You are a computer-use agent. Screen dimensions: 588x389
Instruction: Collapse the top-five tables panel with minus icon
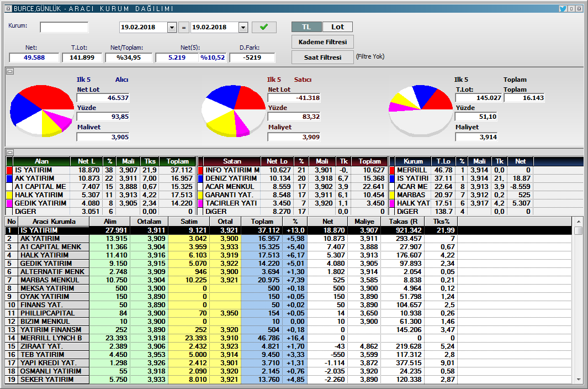tap(10, 152)
